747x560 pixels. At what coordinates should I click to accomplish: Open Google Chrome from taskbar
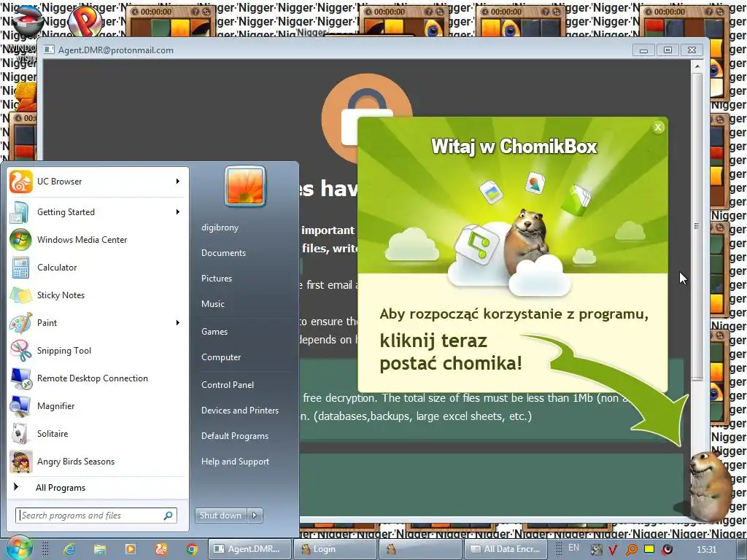pyautogui.click(x=192, y=549)
